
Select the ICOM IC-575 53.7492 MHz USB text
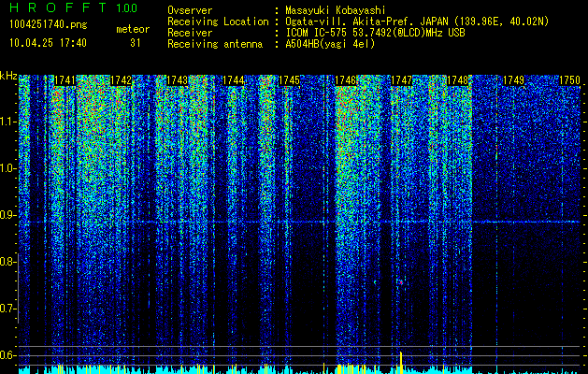pyautogui.click(x=375, y=33)
